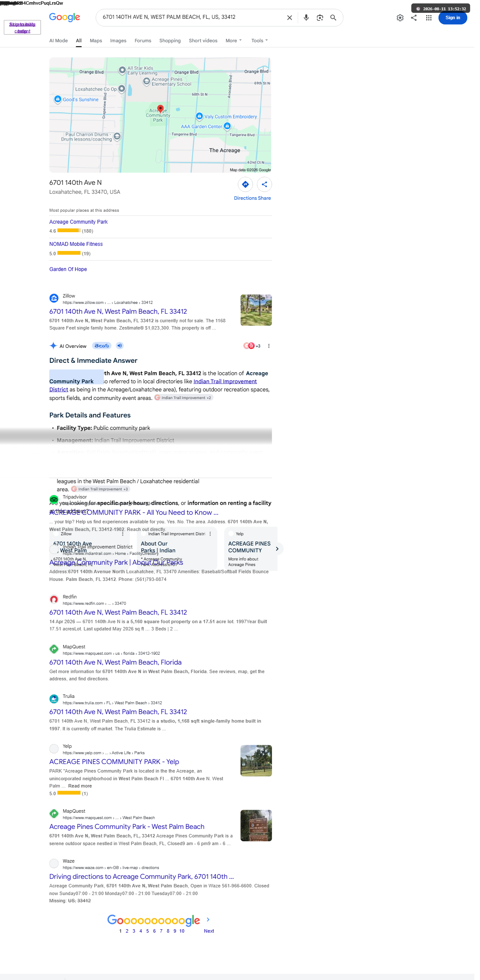The height and width of the screenshot is (980, 480).
Task: Open Trulia 6701 140th Ave N result
Action: tap(118, 712)
